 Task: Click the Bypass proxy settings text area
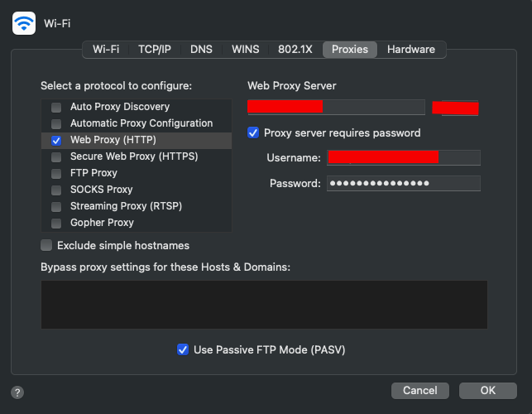tap(264, 305)
